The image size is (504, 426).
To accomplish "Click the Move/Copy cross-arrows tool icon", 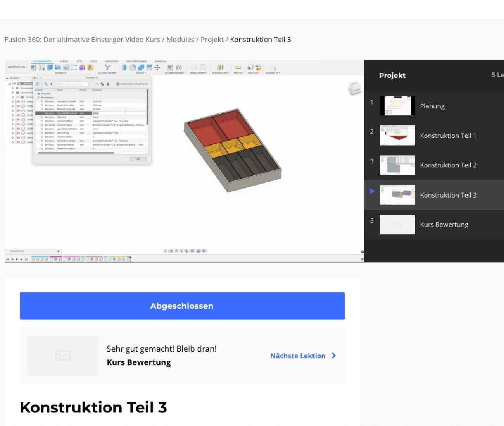I will tap(157, 67).
